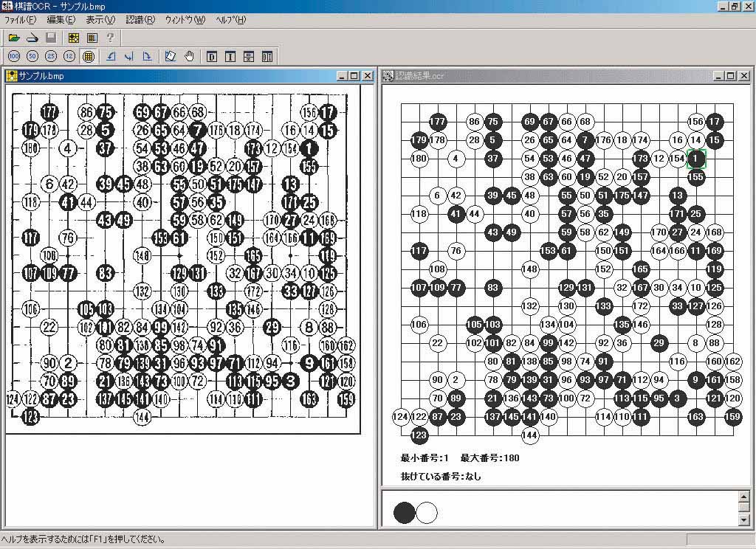The width and height of the screenshot is (756, 549).
Task: Click the 認識結果.ocr window system icon
Action: (388, 76)
